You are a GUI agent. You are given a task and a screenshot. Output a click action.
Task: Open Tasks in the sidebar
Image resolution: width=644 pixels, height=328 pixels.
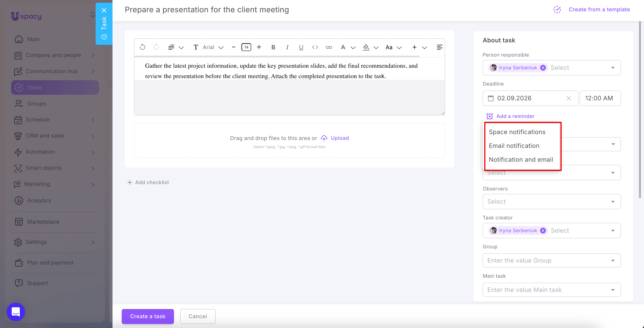point(55,87)
